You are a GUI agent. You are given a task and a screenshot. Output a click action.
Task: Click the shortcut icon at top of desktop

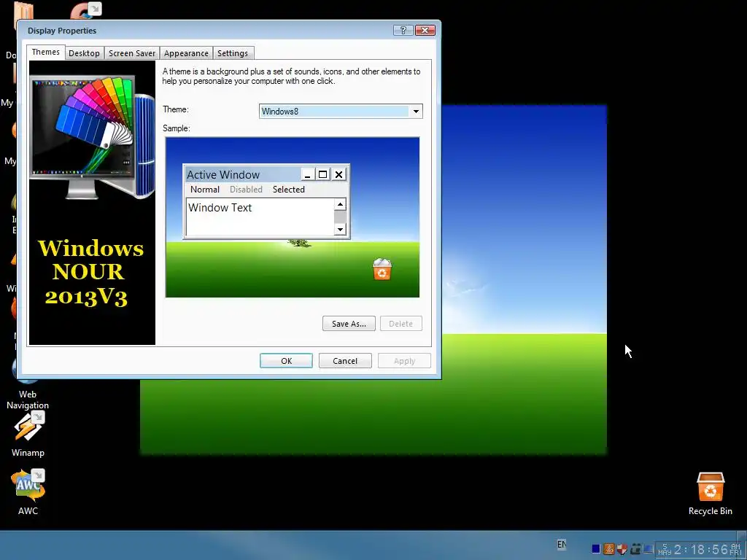86,10
